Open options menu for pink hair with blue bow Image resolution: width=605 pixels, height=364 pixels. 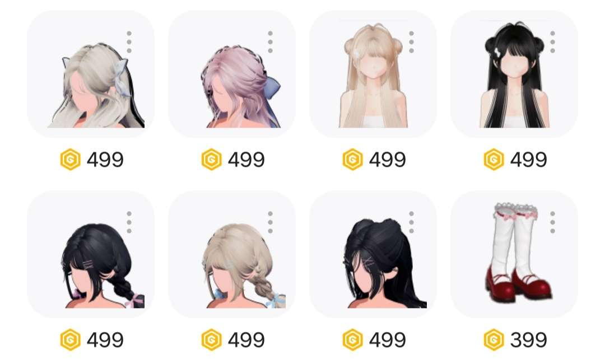tap(270, 42)
